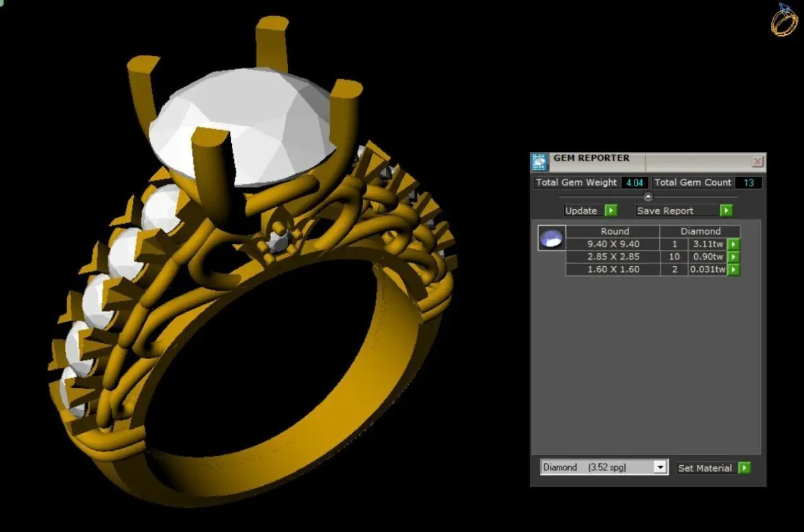
Task: Click the Total Gem Count value 13
Action: click(x=748, y=182)
